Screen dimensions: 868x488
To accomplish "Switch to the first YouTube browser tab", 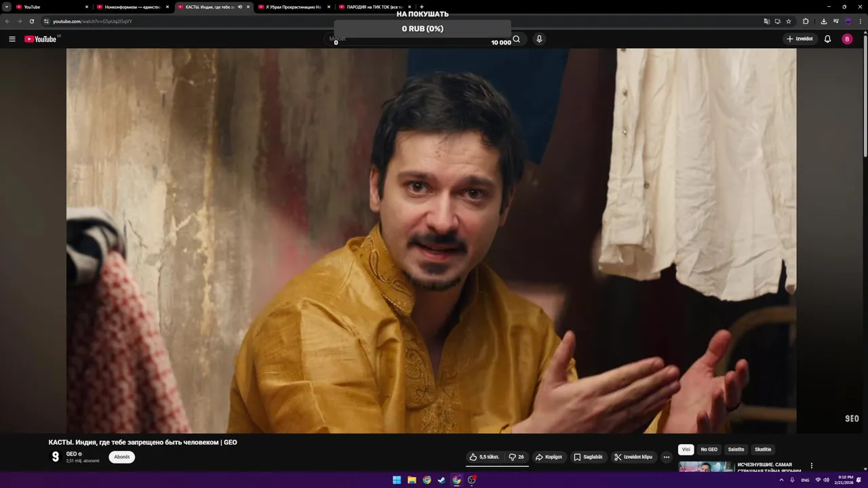I will pyautogui.click(x=52, y=7).
